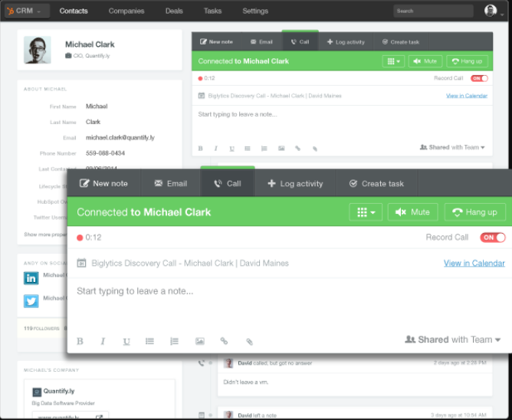Open Settings in navigation bar
512x420 pixels.
click(255, 11)
